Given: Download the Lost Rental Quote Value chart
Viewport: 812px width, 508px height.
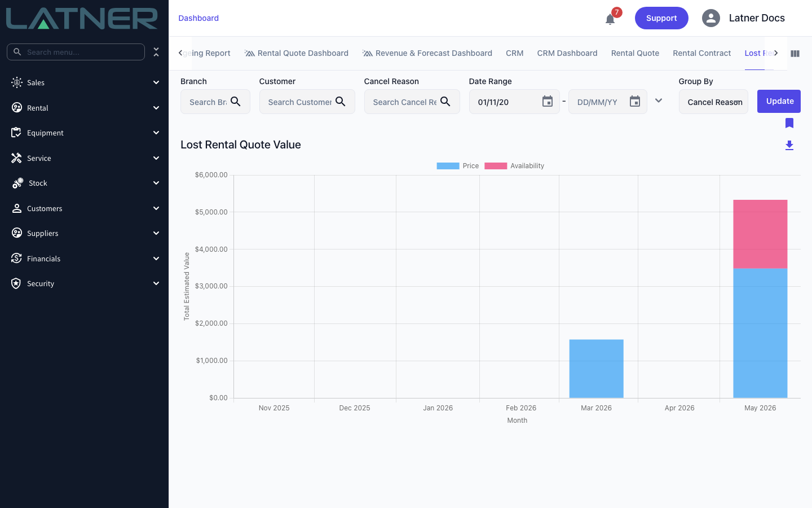Looking at the screenshot, I should (x=789, y=145).
